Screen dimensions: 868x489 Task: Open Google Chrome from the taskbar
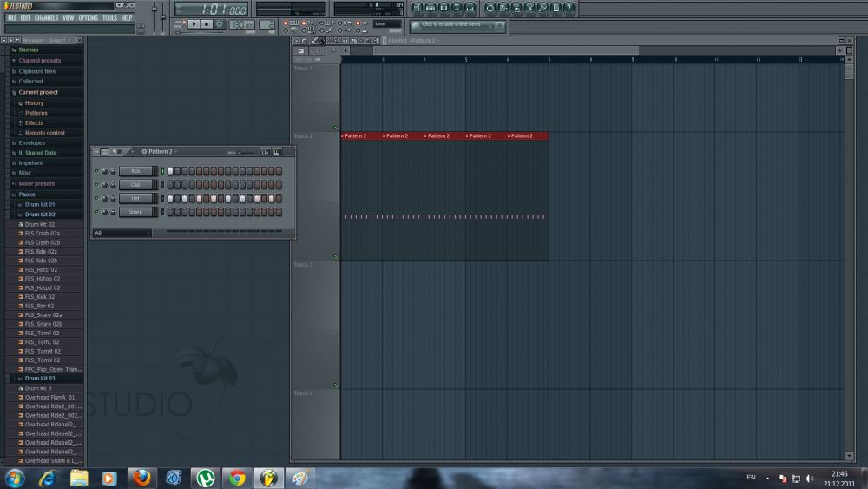(237, 478)
